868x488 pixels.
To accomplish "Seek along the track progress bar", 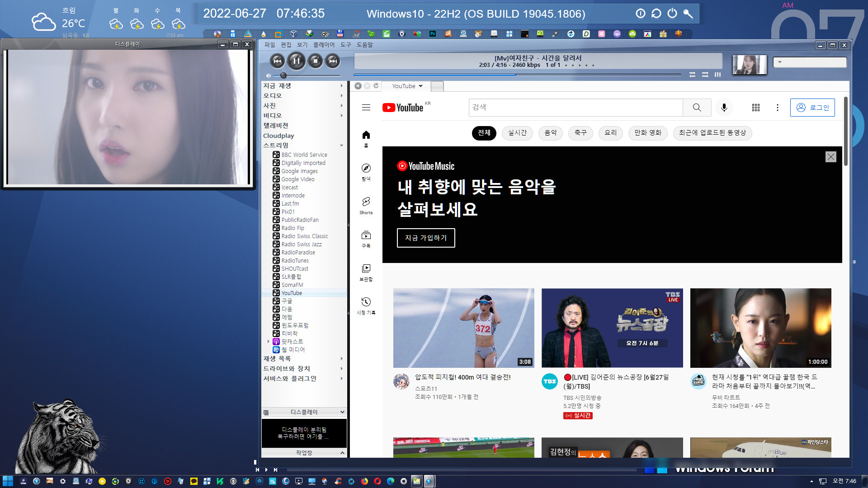I will [517, 75].
